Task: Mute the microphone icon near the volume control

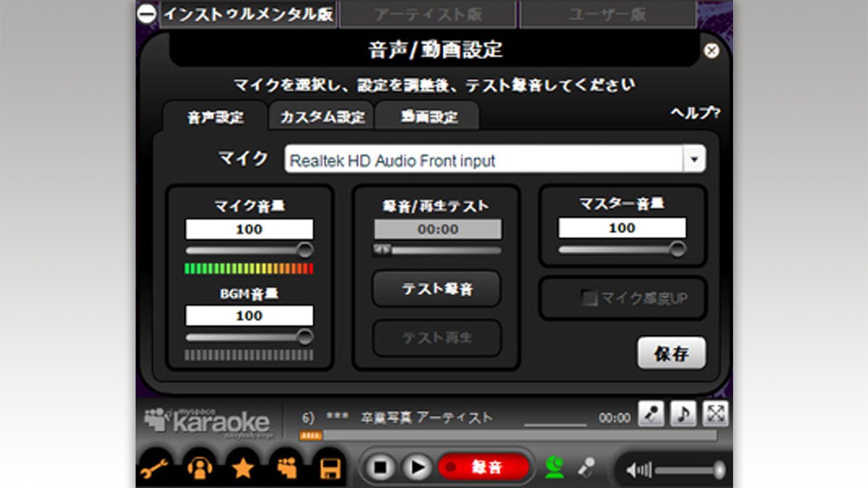Action: [587, 467]
